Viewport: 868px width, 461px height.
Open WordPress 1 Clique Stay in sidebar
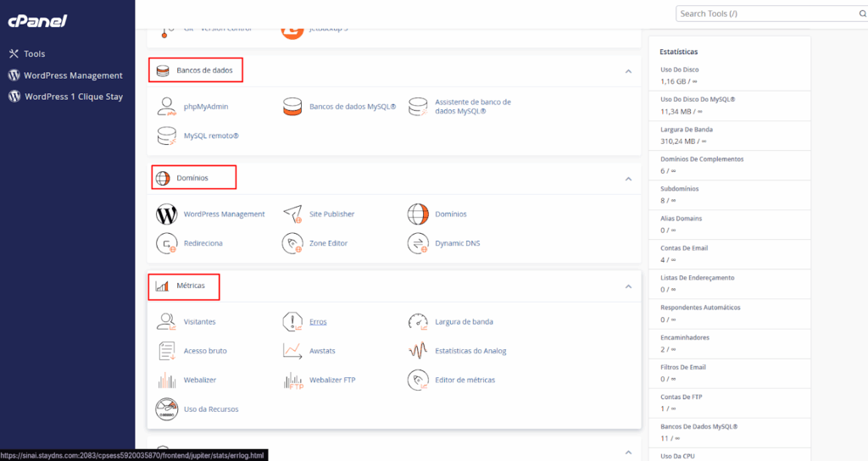click(x=73, y=97)
